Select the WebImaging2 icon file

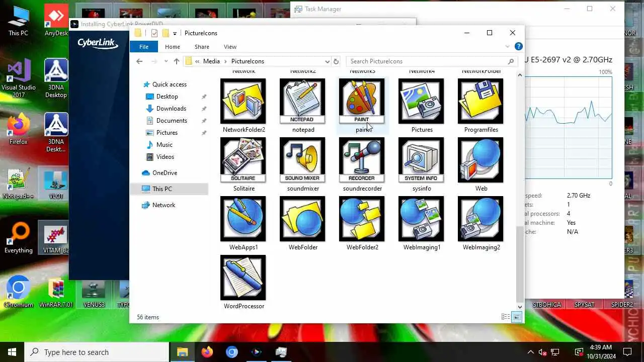click(481, 223)
